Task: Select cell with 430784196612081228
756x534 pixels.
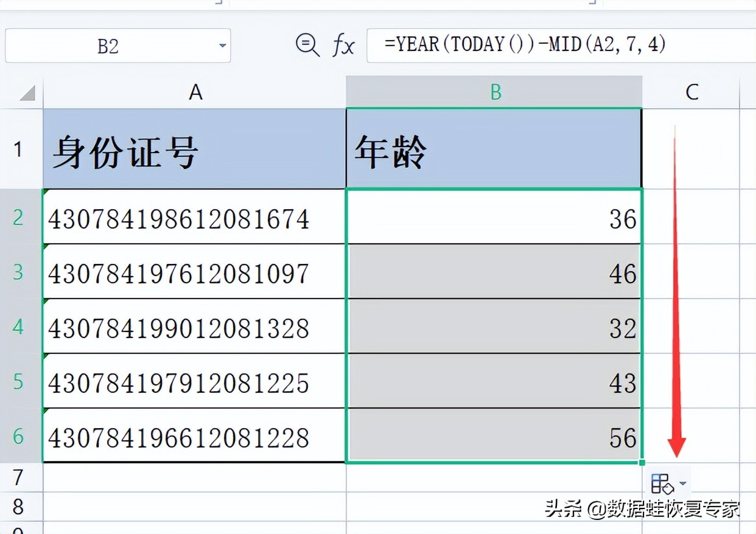Action: click(195, 436)
